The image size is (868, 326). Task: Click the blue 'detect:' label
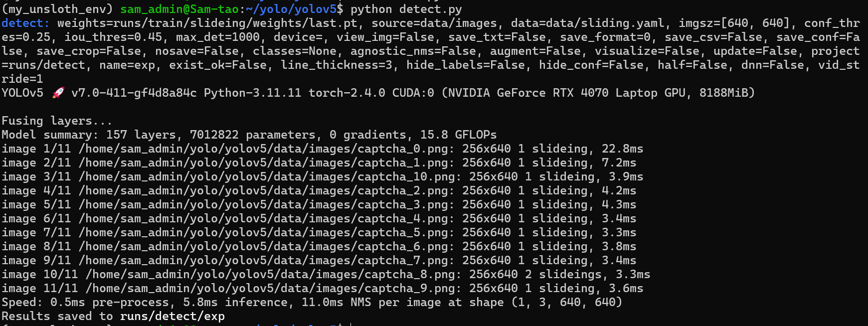coord(25,23)
